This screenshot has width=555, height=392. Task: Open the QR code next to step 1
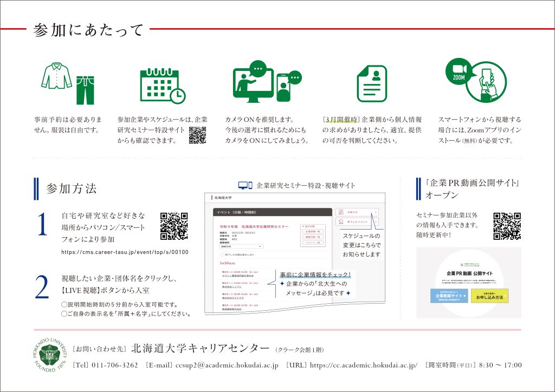click(174, 226)
